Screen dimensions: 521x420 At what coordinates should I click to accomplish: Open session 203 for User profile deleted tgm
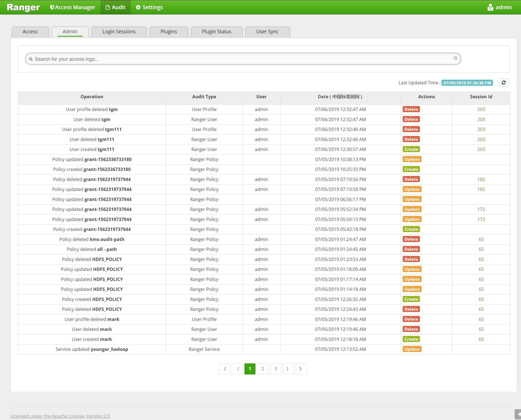tap(481, 109)
